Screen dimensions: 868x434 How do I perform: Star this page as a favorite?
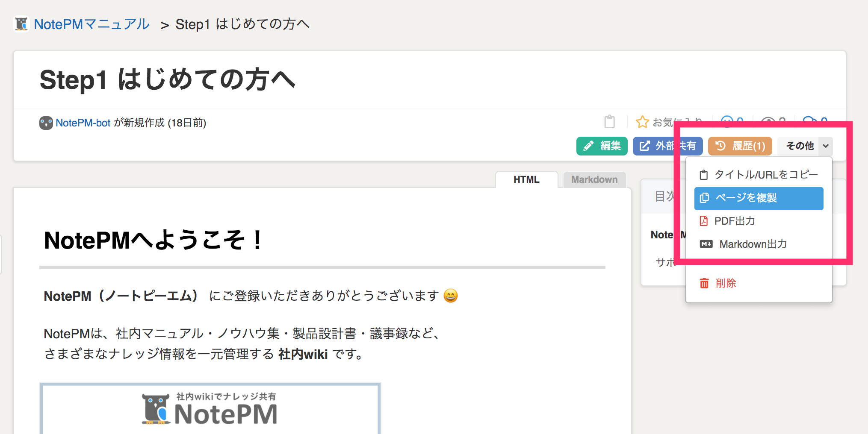(x=642, y=122)
